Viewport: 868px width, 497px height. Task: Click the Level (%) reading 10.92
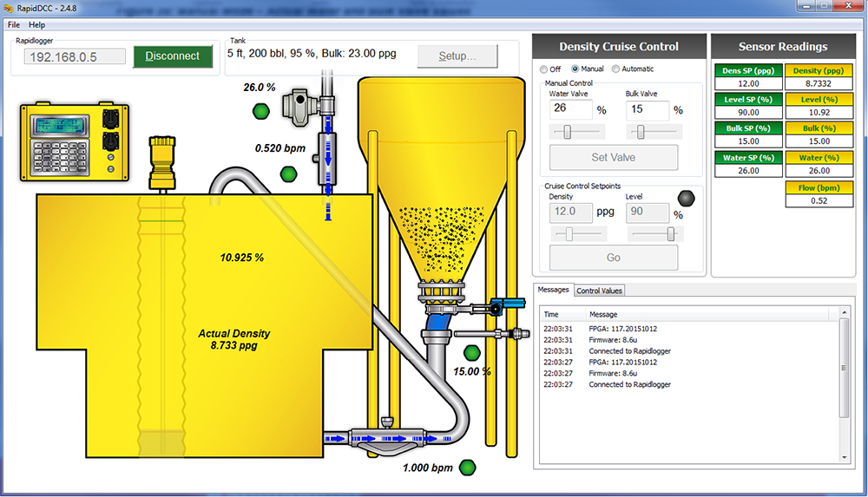pyautogui.click(x=819, y=113)
